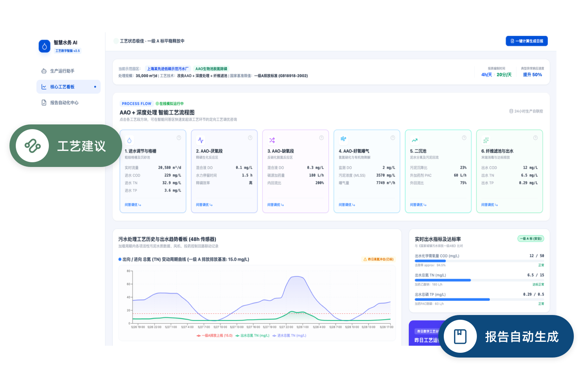Click the 内回流比 value 200%

320,183
